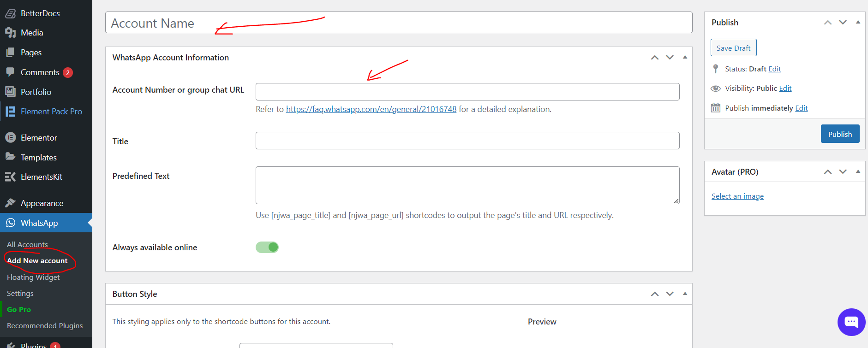This screenshot has width=868, height=348.
Task: Click the Plugins icon in sidebar
Action: [10, 345]
